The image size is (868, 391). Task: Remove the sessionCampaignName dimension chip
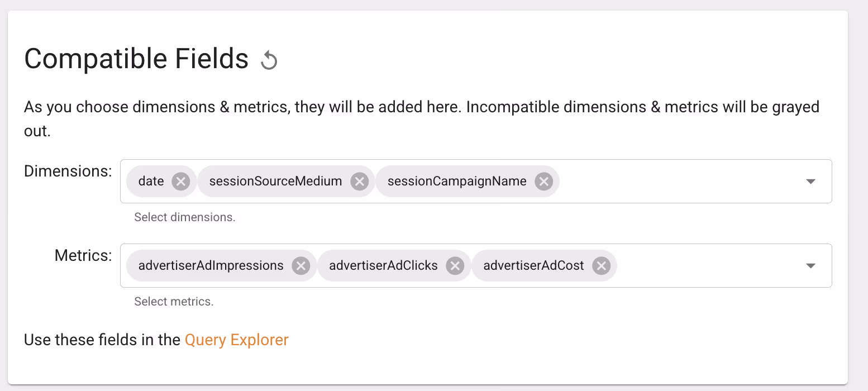coord(543,181)
